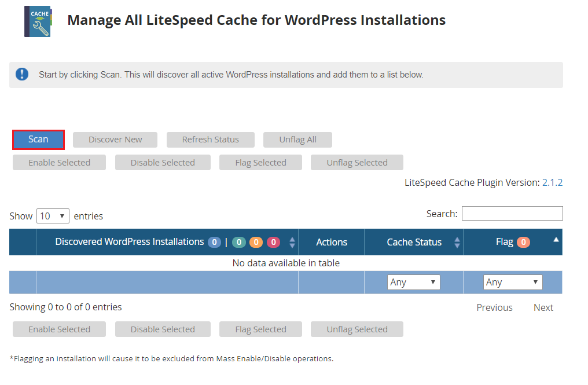Click Next pagination link

coord(543,307)
